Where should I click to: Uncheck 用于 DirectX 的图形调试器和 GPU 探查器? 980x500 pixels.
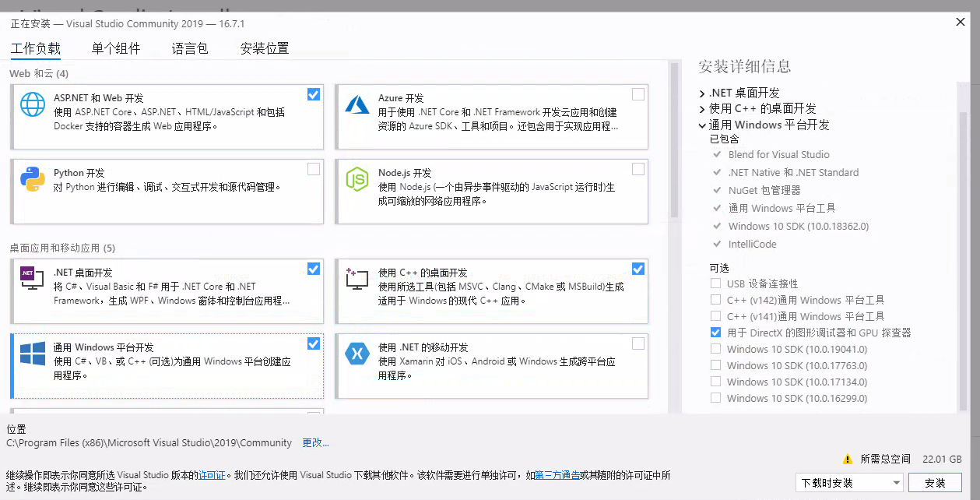715,333
